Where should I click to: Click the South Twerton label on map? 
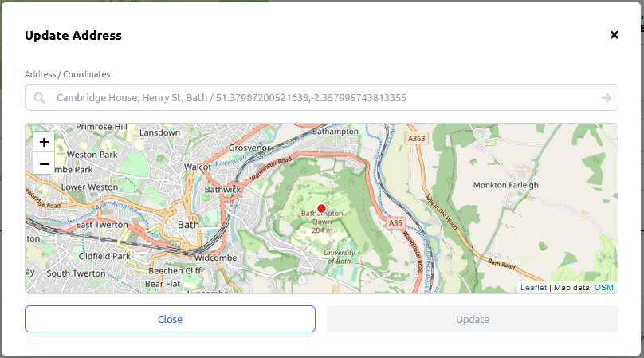point(76,273)
